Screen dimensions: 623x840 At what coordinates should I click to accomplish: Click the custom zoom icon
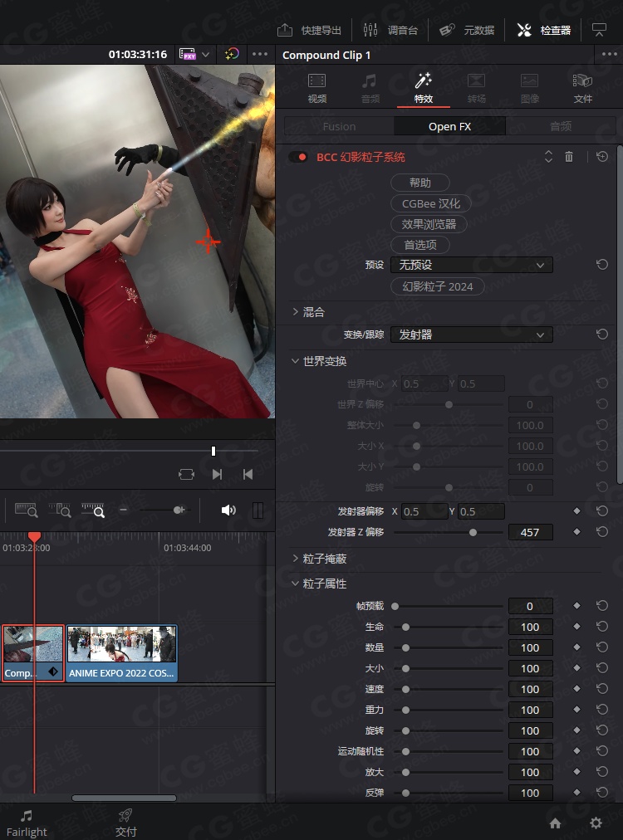pyautogui.click(x=93, y=510)
